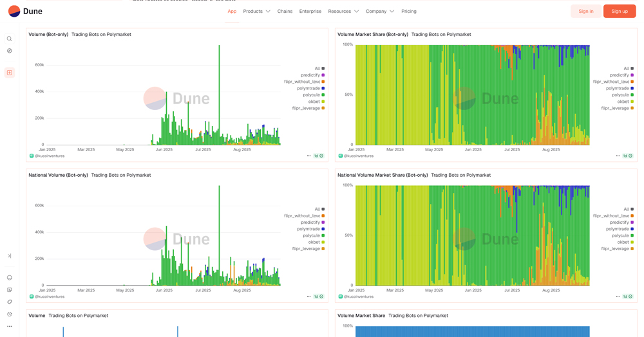Image resolution: width=644 pixels, height=337 pixels.
Task: Expand the sidebar with the arrow icon
Action: [x=9, y=256]
